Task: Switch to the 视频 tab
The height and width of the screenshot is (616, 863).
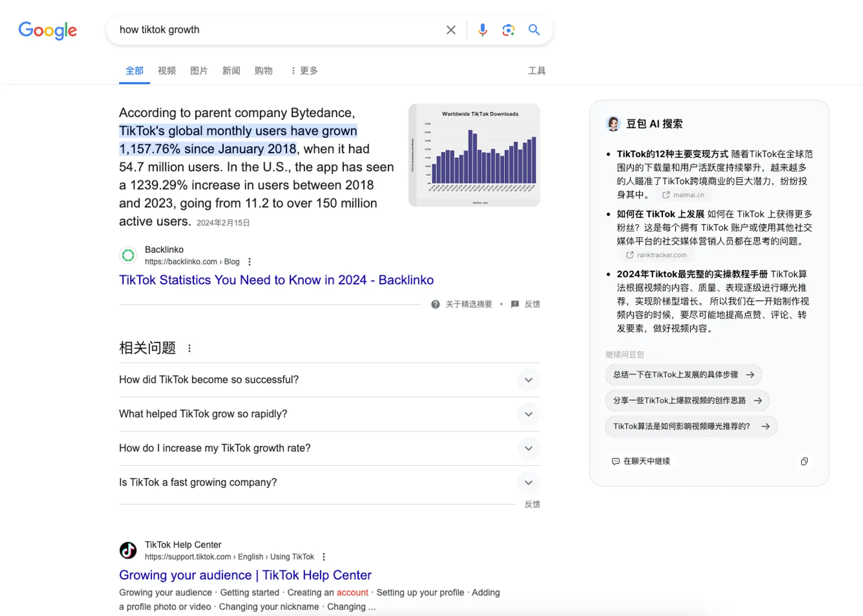Action: pyautogui.click(x=167, y=71)
